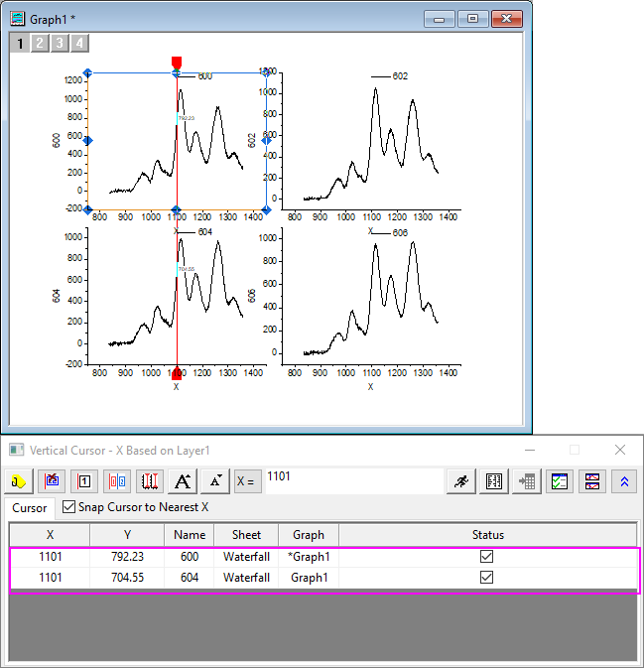
Task: Uncheck Status box for row 600
Action: (486, 557)
